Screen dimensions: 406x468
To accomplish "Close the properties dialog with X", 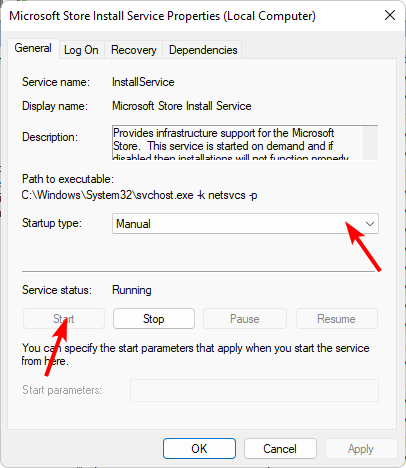I will click(x=390, y=15).
